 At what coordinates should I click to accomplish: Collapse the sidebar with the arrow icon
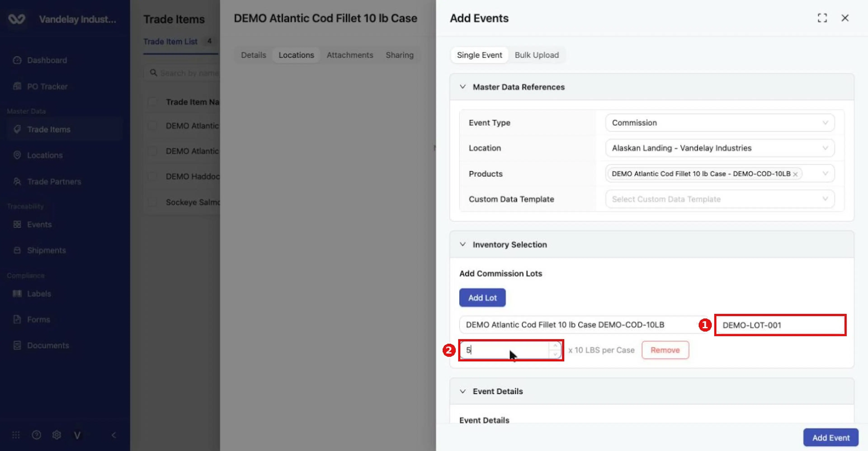click(114, 435)
